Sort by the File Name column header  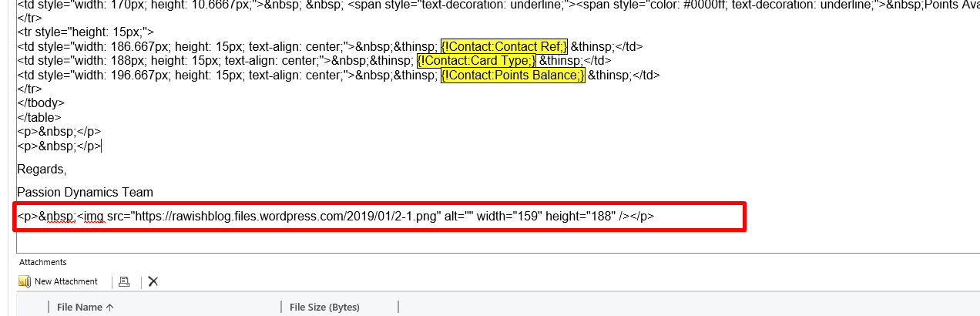pyautogui.click(x=79, y=307)
